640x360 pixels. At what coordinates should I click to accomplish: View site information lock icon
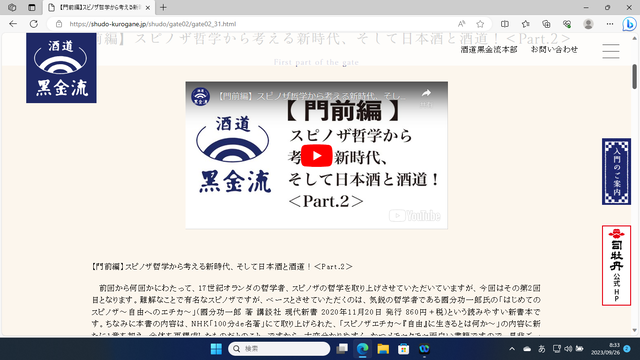coord(59,24)
